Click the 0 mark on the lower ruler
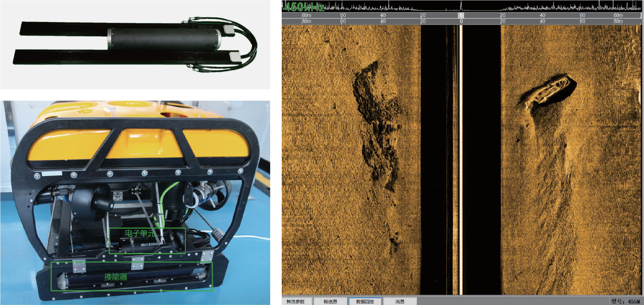The height and width of the screenshot is (305, 644). coord(461,21)
